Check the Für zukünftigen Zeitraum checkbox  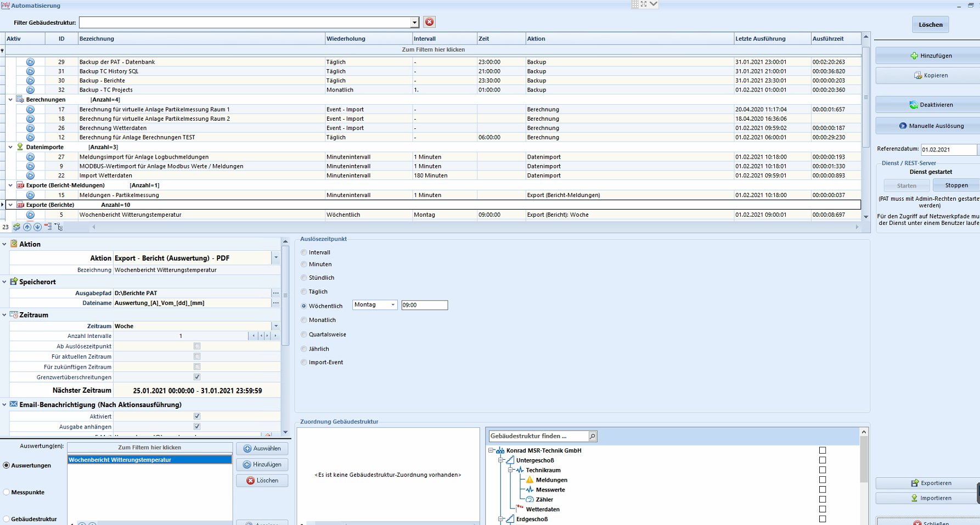click(197, 367)
